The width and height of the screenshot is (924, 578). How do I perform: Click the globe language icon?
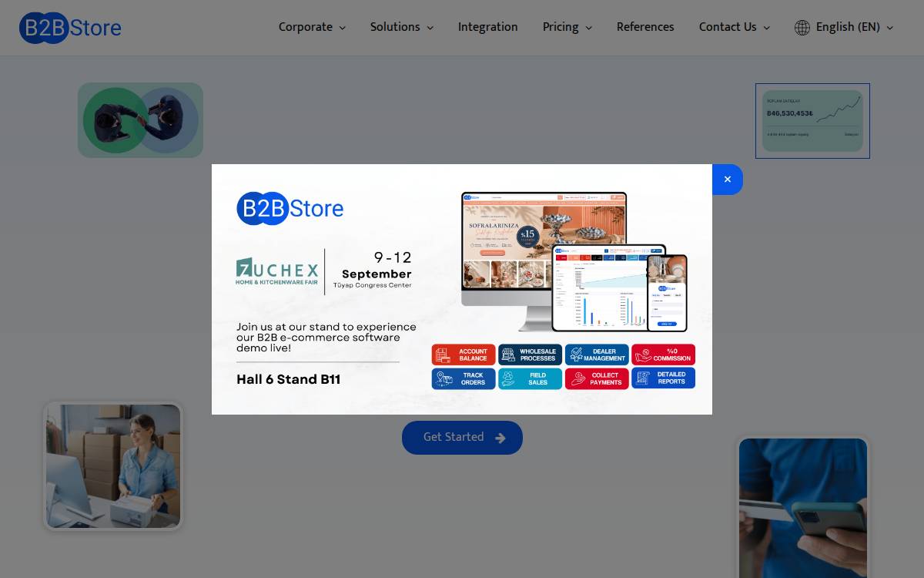[802, 28]
